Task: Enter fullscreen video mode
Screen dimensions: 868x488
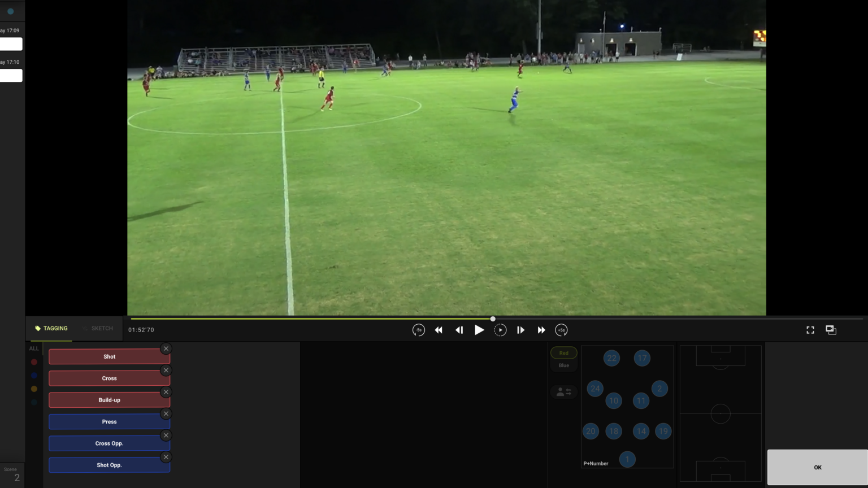Action: (810, 330)
